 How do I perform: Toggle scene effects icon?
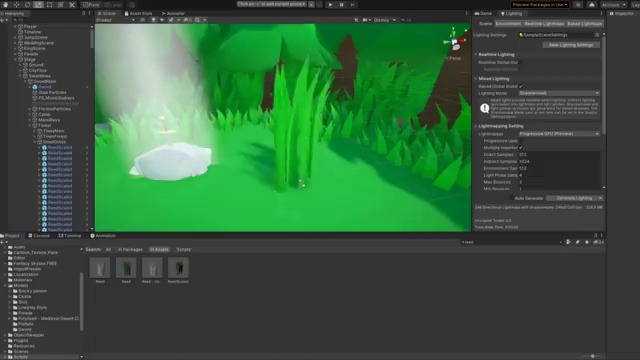(x=171, y=20)
